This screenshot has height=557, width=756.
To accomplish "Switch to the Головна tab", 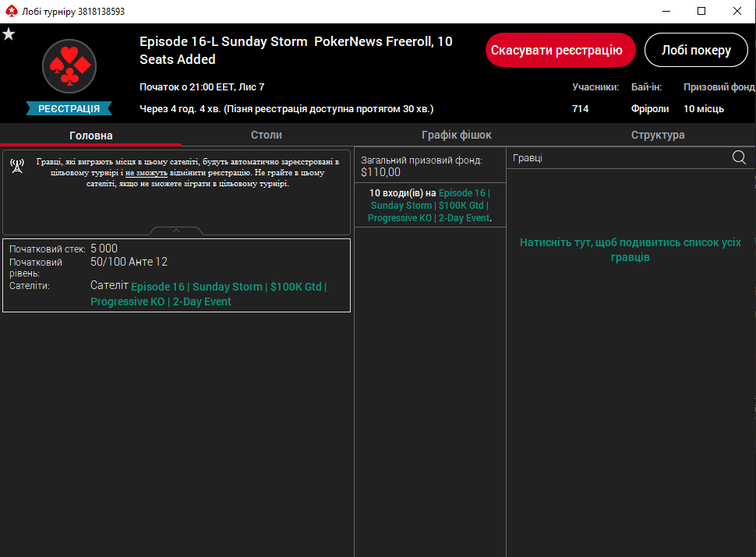I will point(90,136).
